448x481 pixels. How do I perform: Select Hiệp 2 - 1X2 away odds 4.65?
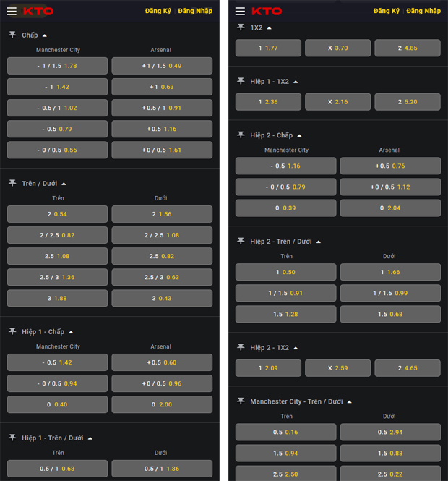(407, 368)
